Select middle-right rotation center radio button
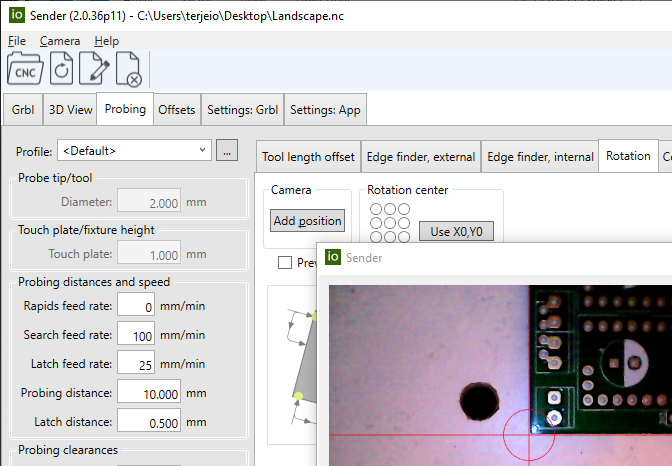Image resolution: width=672 pixels, height=466 pixels. click(x=404, y=223)
